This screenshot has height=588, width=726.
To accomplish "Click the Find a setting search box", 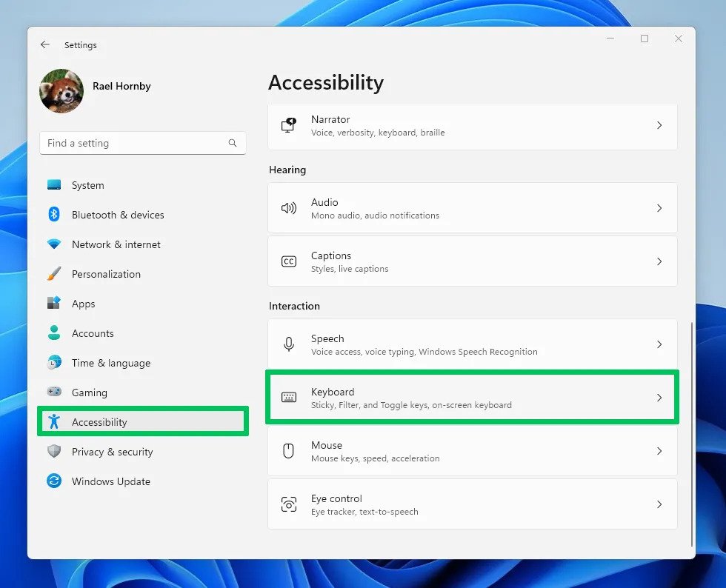I will (x=133, y=143).
